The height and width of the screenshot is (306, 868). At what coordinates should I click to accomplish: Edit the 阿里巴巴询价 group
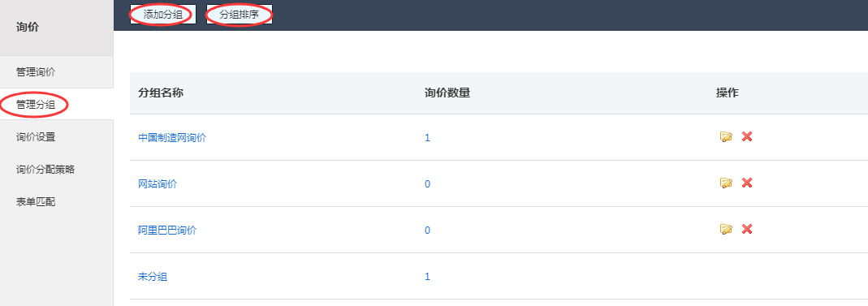point(726,229)
